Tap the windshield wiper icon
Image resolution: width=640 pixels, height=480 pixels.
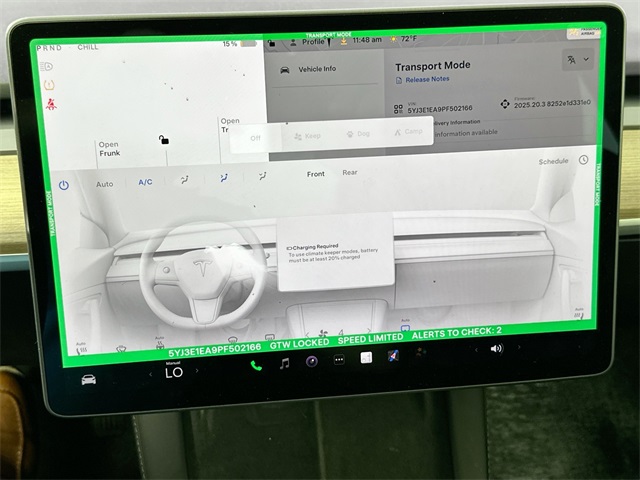(x=121, y=349)
